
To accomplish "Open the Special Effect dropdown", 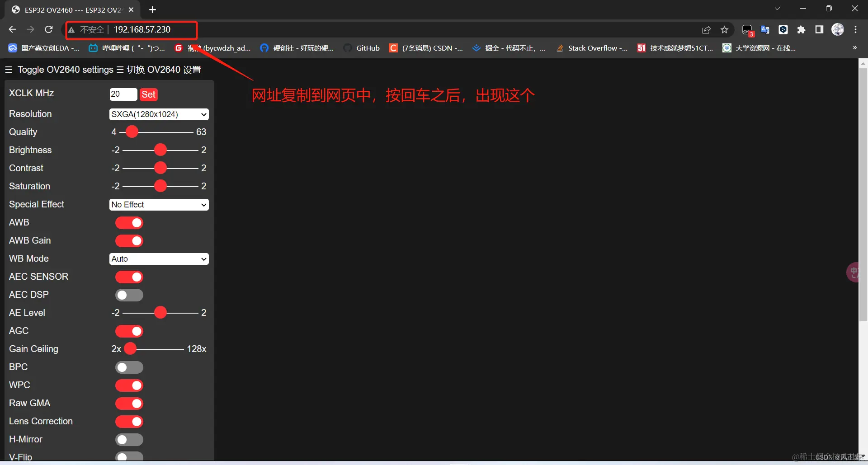I will coord(158,204).
